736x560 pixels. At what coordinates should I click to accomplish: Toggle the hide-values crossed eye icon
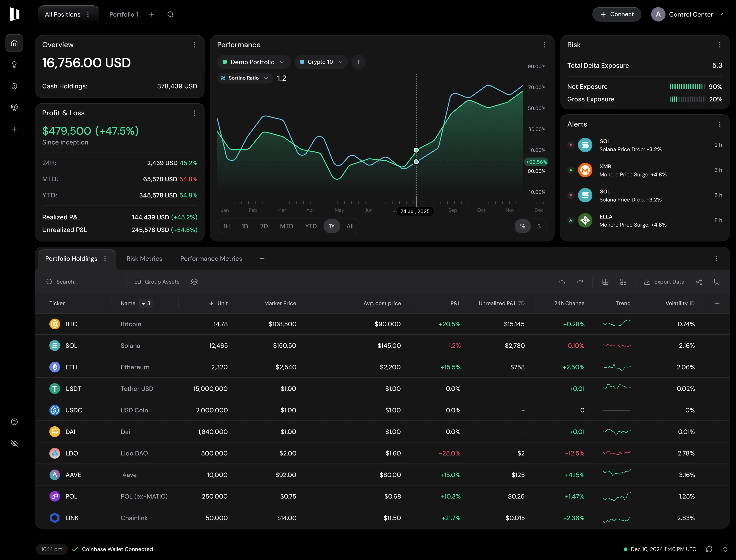pyautogui.click(x=14, y=443)
